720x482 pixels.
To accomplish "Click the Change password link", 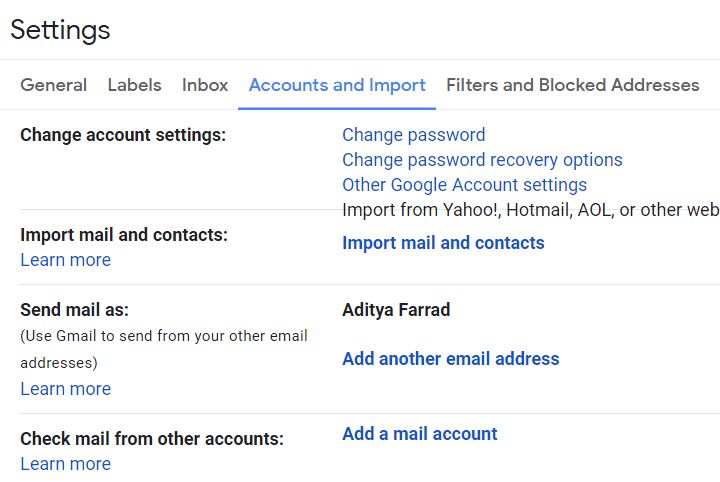I will (x=413, y=135).
